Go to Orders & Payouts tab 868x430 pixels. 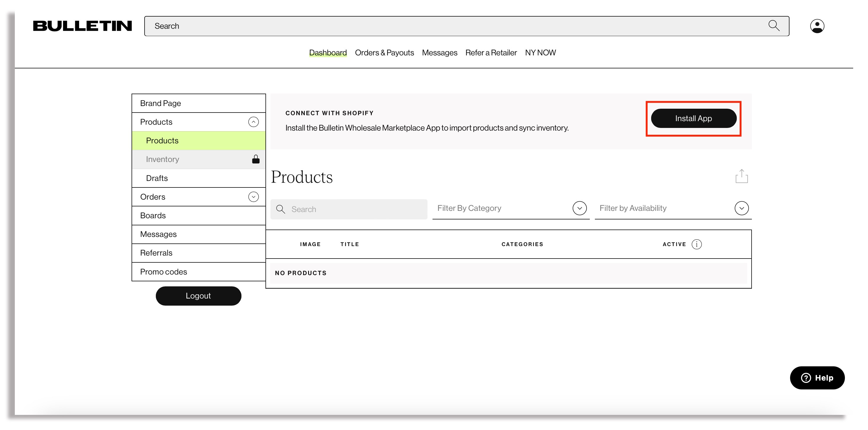[x=384, y=52]
